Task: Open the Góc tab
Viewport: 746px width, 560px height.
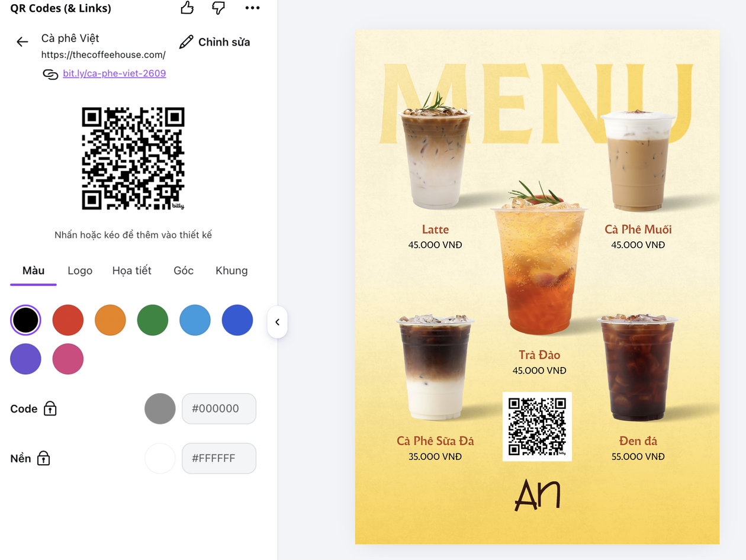Action: (184, 271)
